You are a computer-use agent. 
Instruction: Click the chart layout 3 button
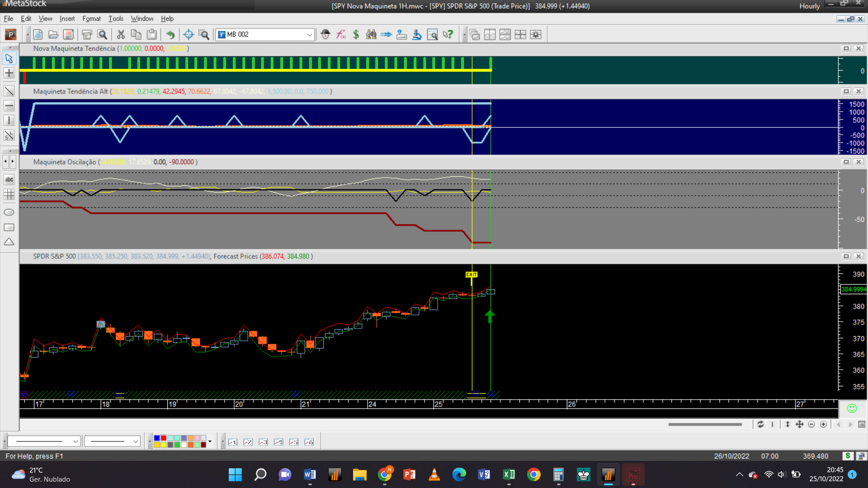(x=263, y=442)
